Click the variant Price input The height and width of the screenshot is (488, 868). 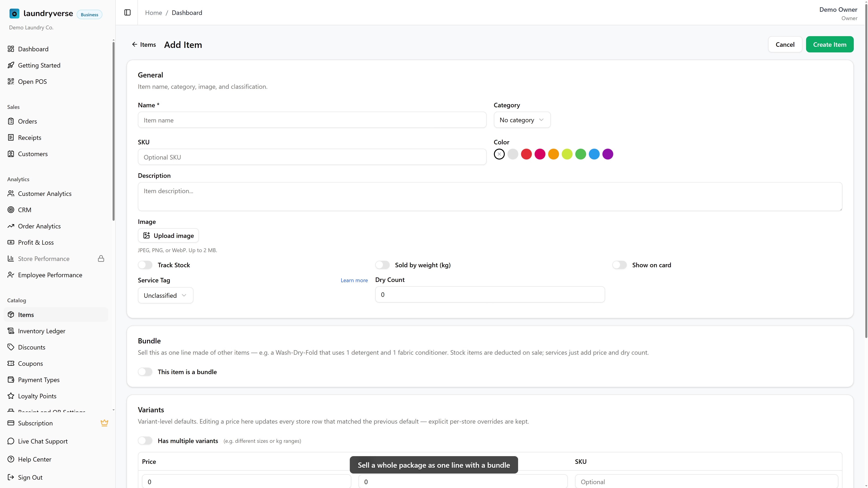[246, 481]
